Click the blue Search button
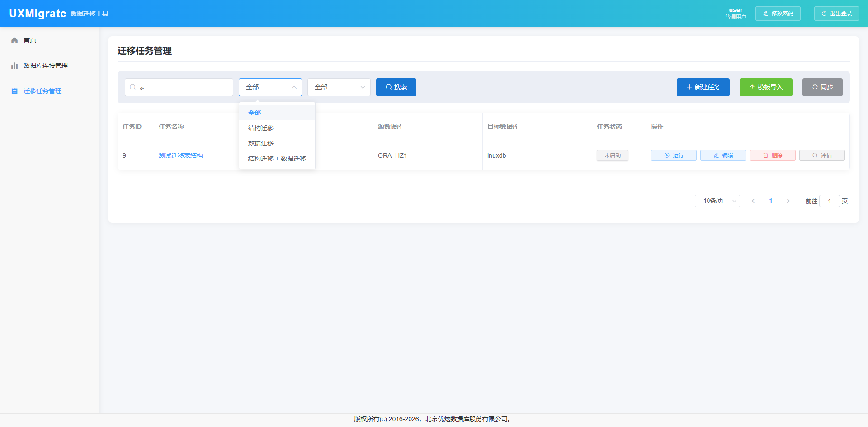 (396, 87)
